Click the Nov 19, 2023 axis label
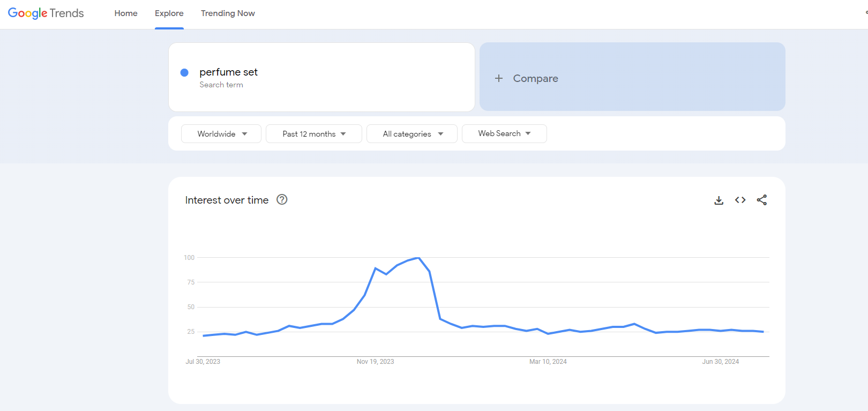The width and height of the screenshot is (868, 411). [x=376, y=362]
